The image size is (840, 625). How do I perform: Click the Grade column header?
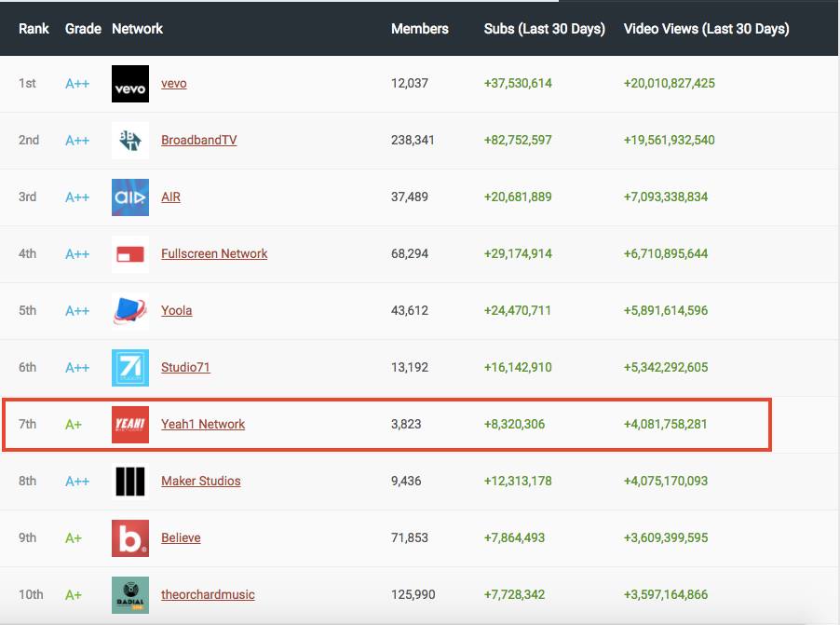coord(83,29)
